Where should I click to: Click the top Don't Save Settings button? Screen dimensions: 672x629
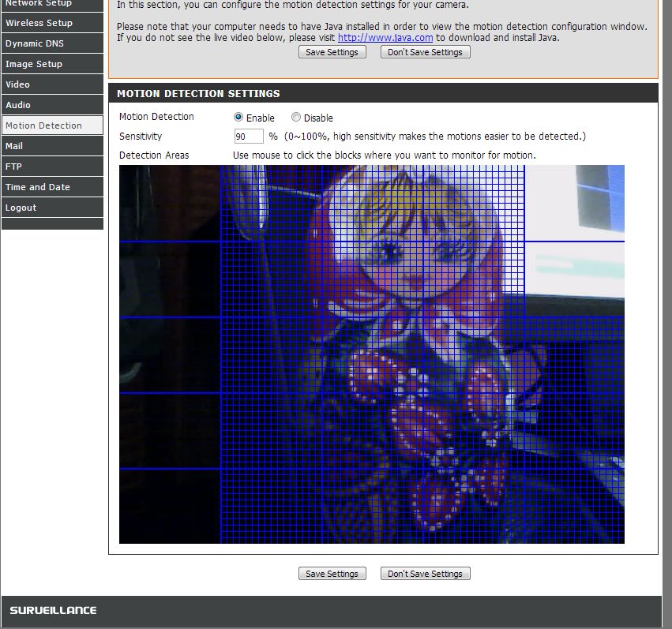point(425,52)
